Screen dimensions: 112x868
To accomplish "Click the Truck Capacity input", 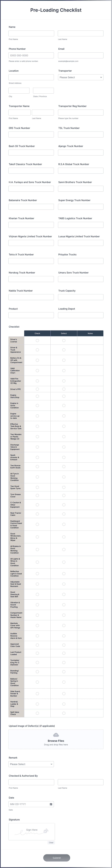I will pyautogui.click(x=81, y=297).
